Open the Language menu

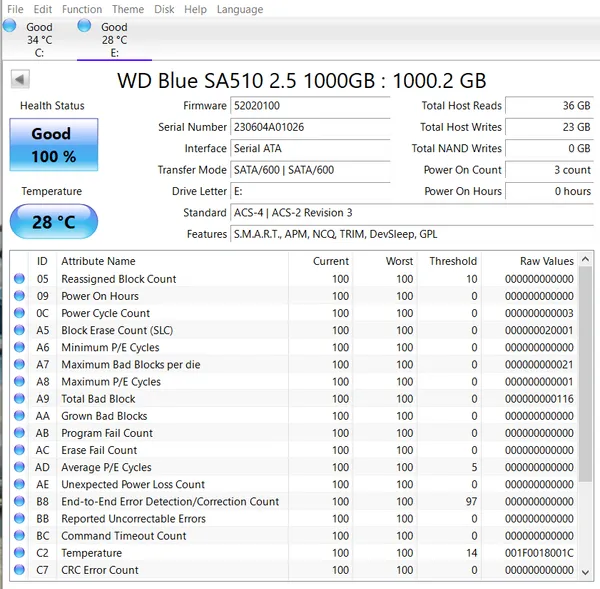pos(240,9)
